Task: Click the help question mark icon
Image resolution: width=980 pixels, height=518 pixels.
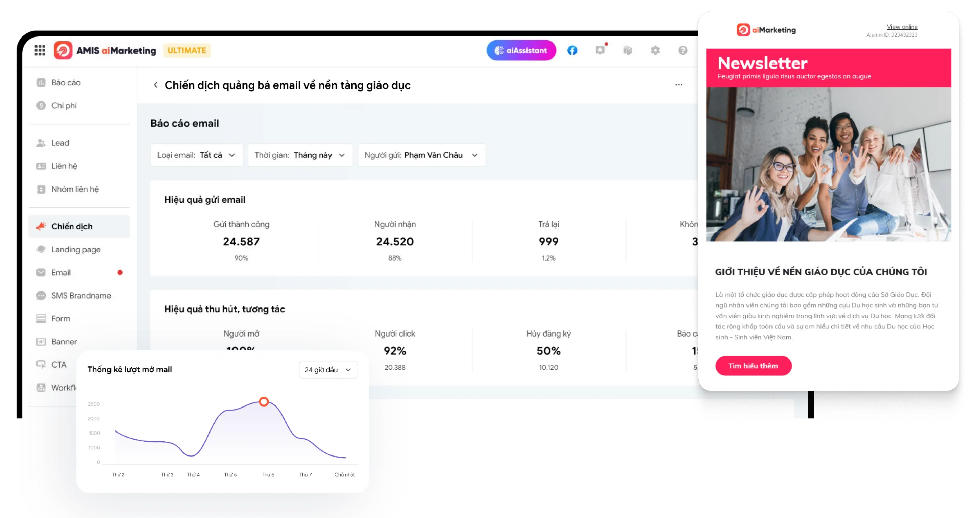Action: (x=683, y=50)
